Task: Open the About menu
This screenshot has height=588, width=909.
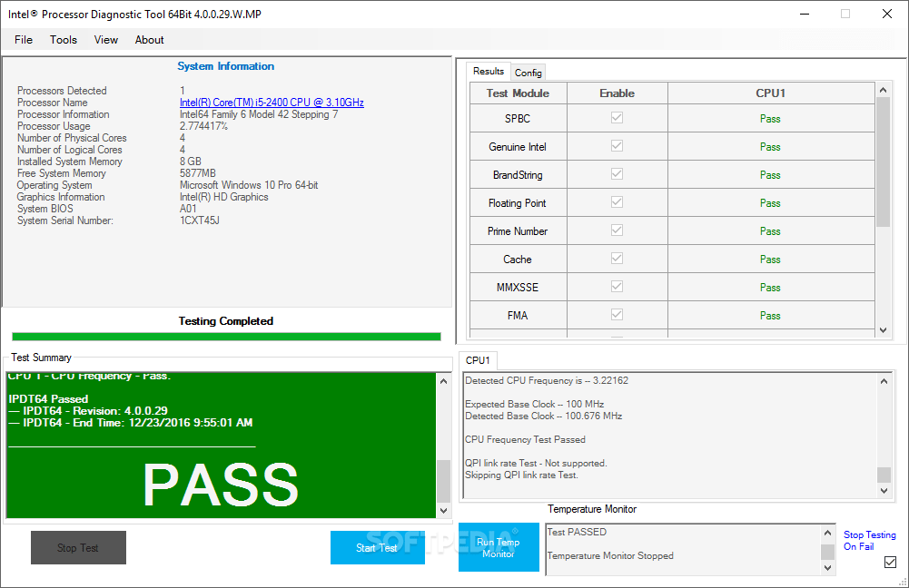Action: [150, 40]
